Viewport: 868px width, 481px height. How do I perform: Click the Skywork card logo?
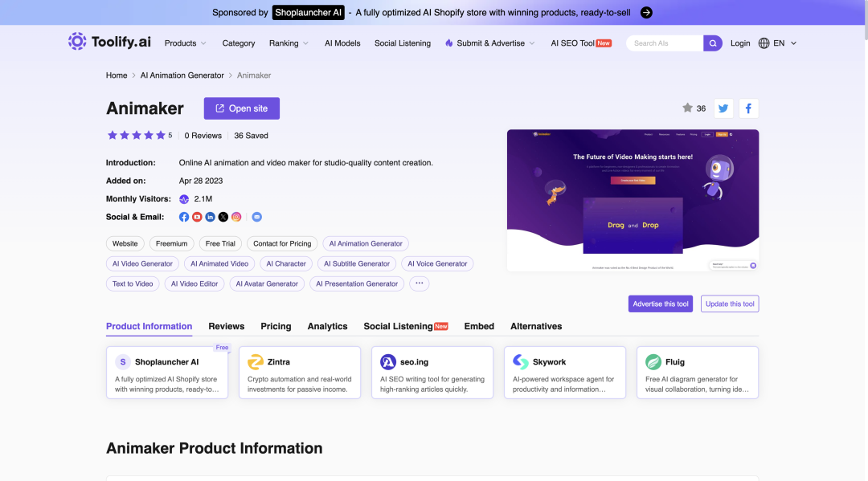coord(520,362)
